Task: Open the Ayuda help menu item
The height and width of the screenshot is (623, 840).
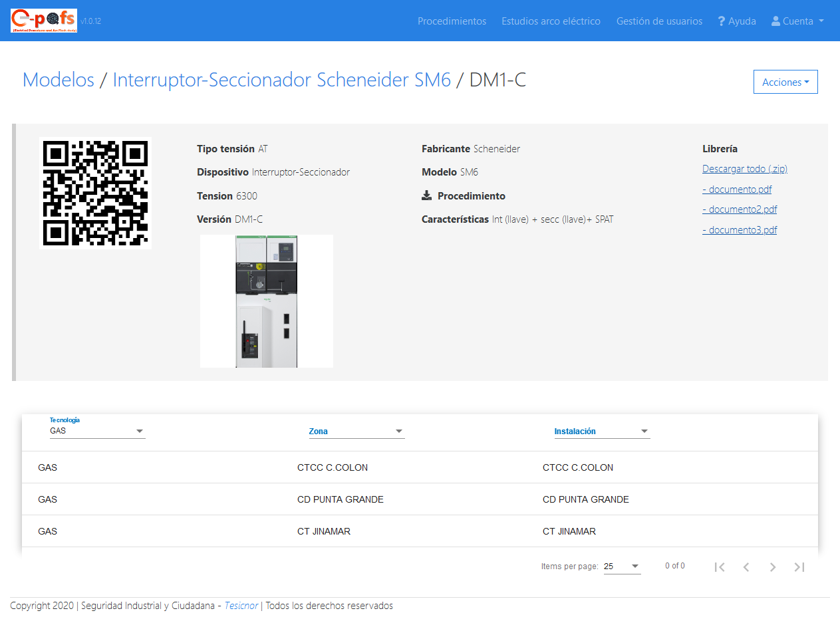Action: (737, 21)
